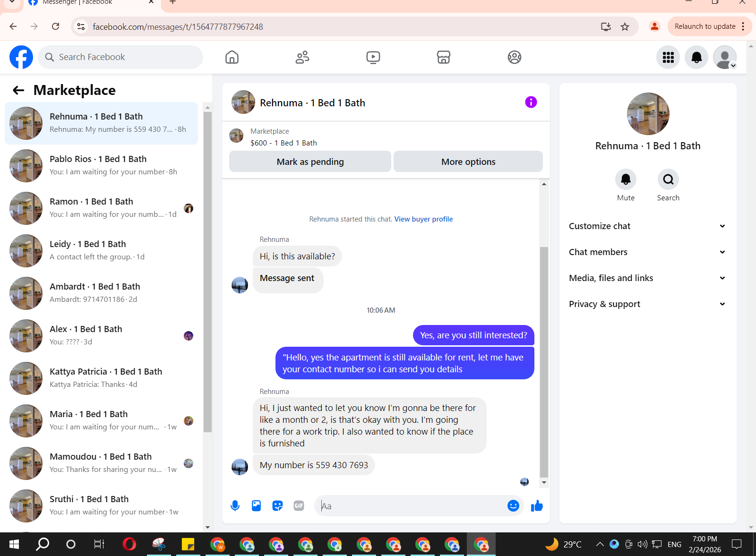Viewport: 756px width, 556px height.
Task: Open Ramon conversation
Action: click(101, 208)
